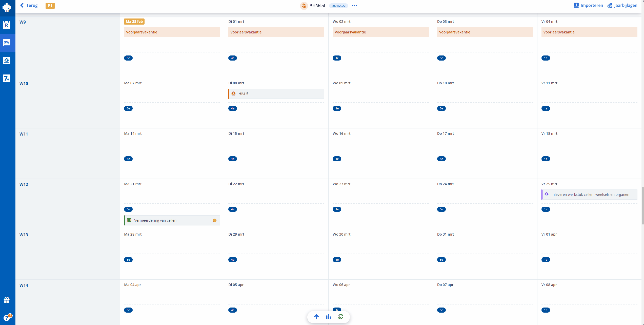Click the 4e lesson badge on Di 29 mrt

pyautogui.click(x=233, y=260)
